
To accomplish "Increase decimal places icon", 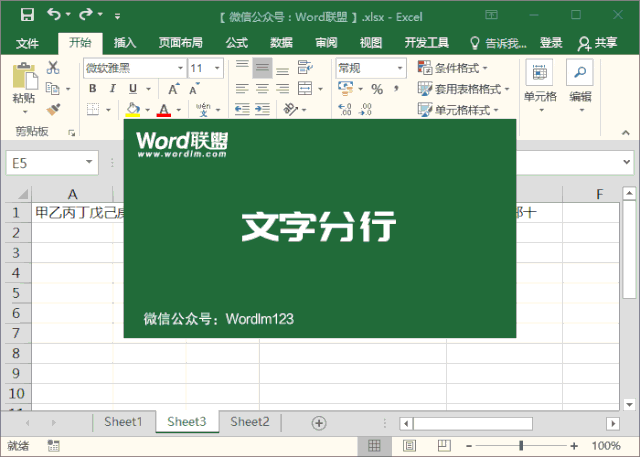I will (345, 109).
